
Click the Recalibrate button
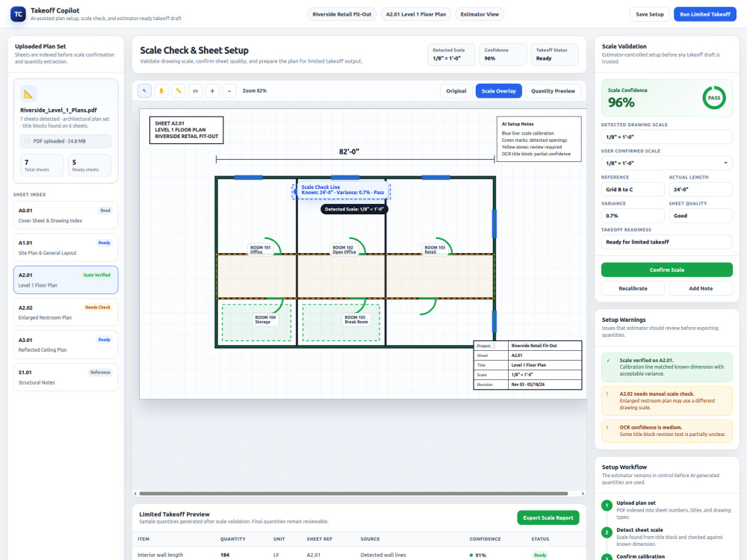pyautogui.click(x=633, y=288)
